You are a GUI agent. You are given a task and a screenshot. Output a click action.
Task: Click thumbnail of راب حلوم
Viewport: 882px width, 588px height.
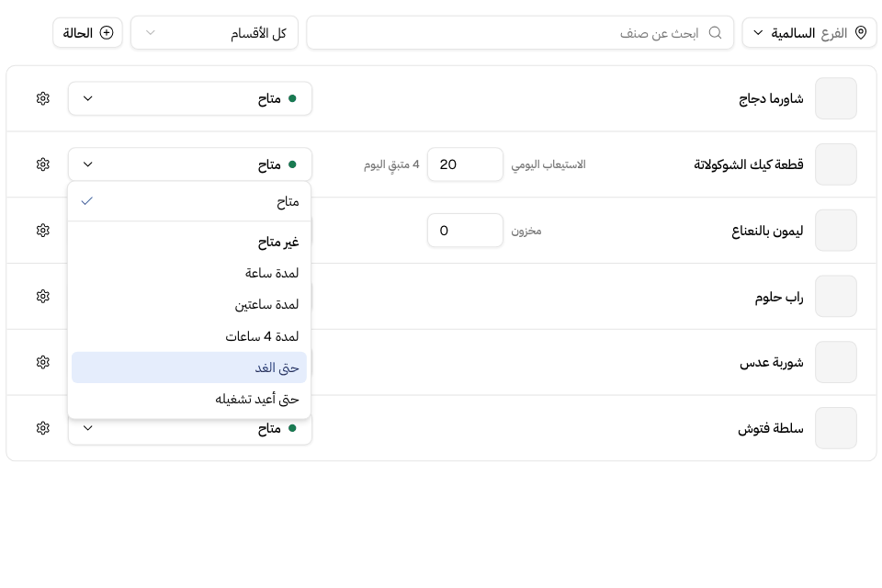pos(836,296)
